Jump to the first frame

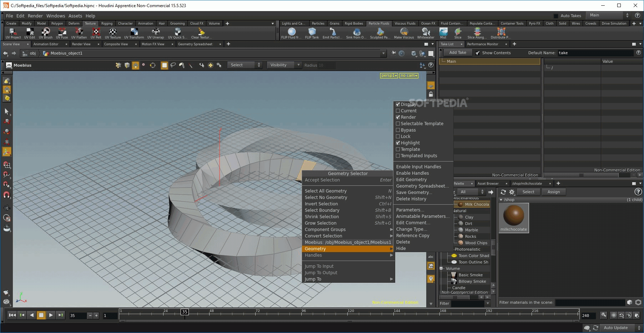(12, 315)
